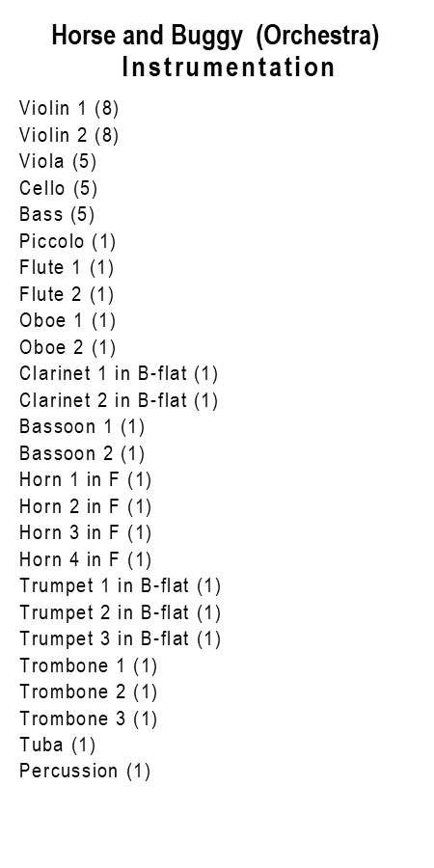Screen dimensions: 434x868
Task: Select the Percussion (1) line
Action: pyautogui.click(x=85, y=772)
